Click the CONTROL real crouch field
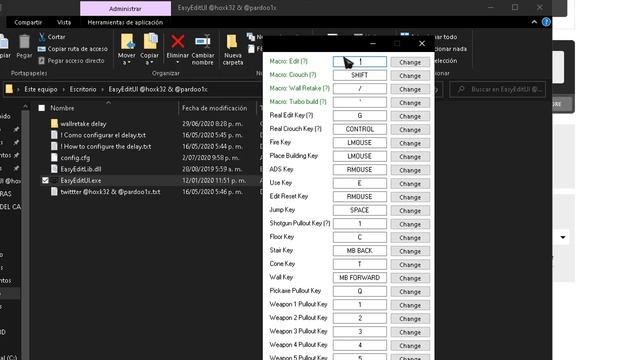640x360 pixels. pyautogui.click(x=360, y=129)
